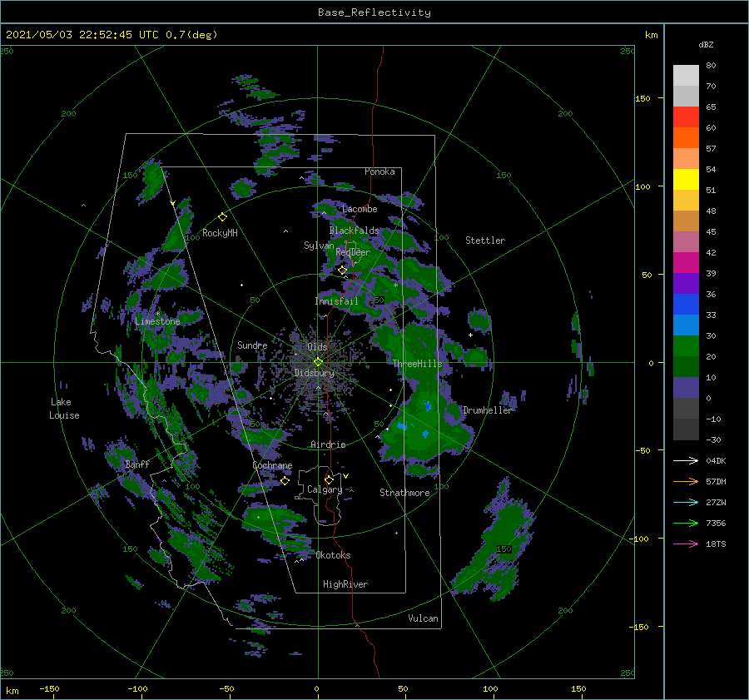Select the Okotoks label
The height and width of the screenshot is (700, 749).
(x=333, y=555)
